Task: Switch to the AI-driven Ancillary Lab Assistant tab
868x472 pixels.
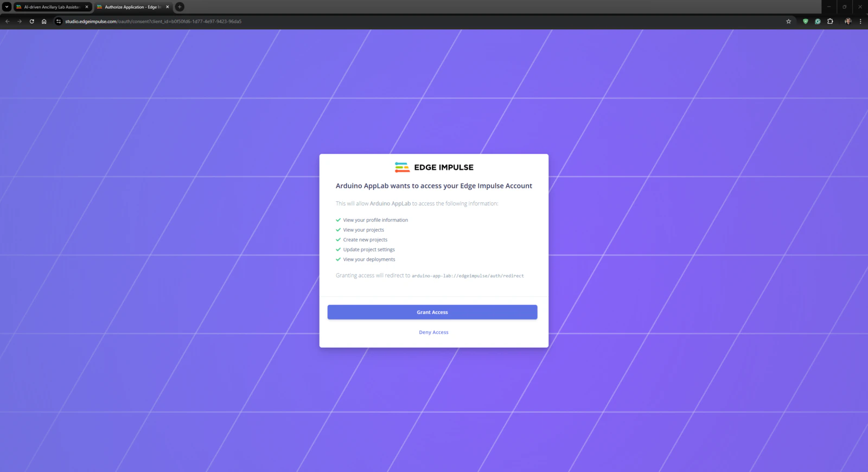Action: pos(52,7)
